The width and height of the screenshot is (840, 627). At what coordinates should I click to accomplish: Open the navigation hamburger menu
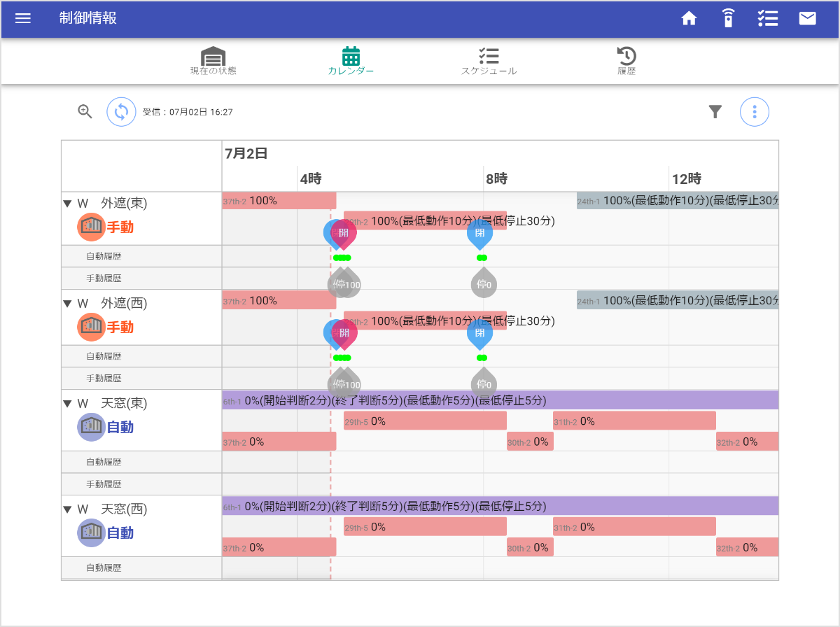[x=23, y=19]
